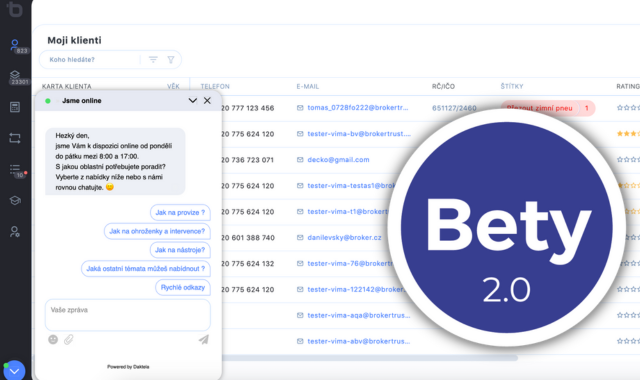640x380 pixels.
Task: Click phone number ending 777 123 456
Action: (248, 108)
